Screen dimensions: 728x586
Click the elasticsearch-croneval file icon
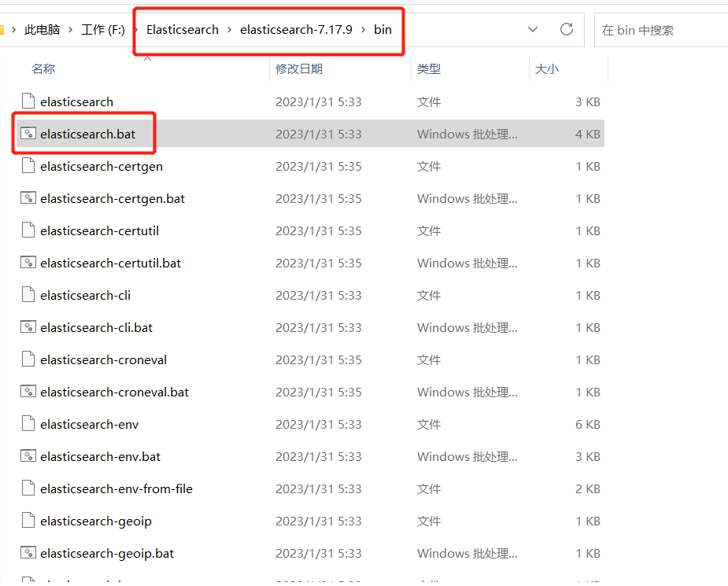click(x=28, y=359)
